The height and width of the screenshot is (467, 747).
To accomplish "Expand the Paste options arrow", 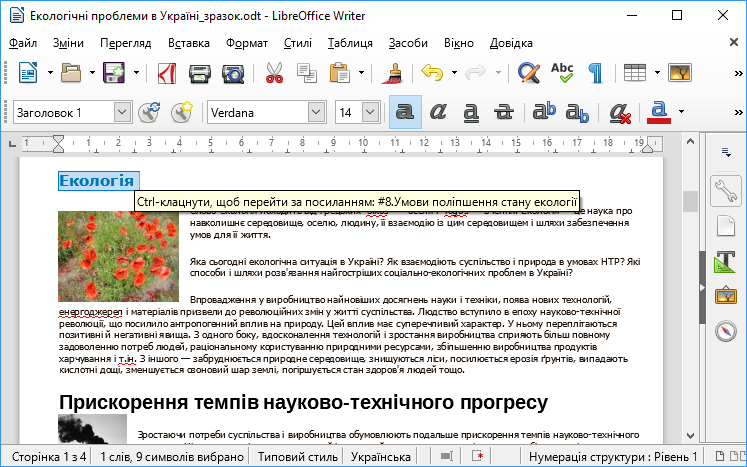I will pos(362,73).
